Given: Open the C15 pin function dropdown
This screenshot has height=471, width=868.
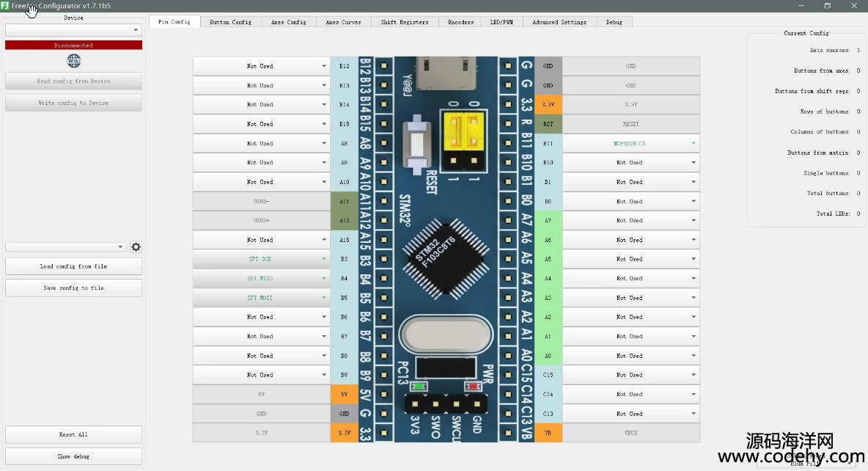Looking at the screenshot, I should coord(631,375).
